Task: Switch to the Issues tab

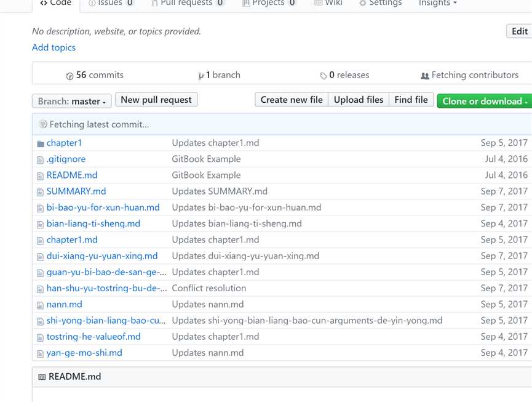Action: coord(111,2)
